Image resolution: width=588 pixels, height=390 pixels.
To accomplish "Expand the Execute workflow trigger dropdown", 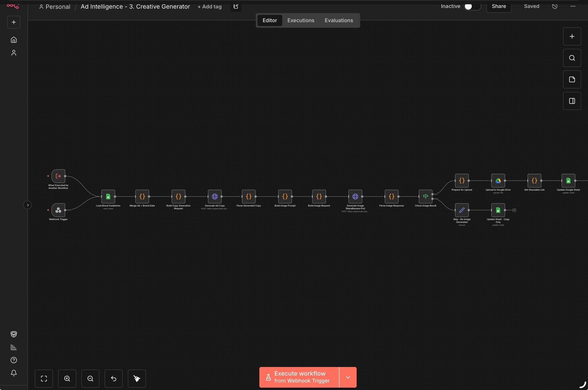I will pos(348,377).
